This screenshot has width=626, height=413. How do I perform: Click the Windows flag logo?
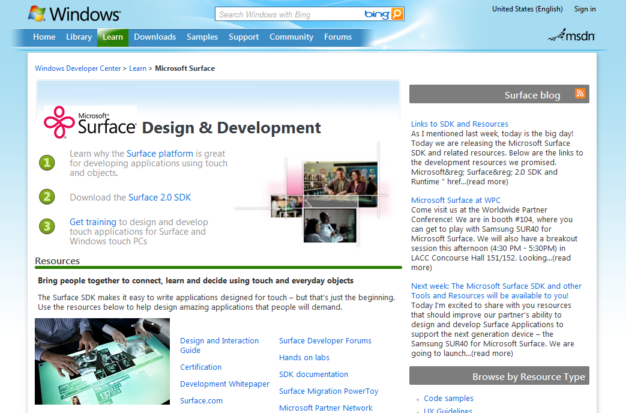tap(37, 14)
